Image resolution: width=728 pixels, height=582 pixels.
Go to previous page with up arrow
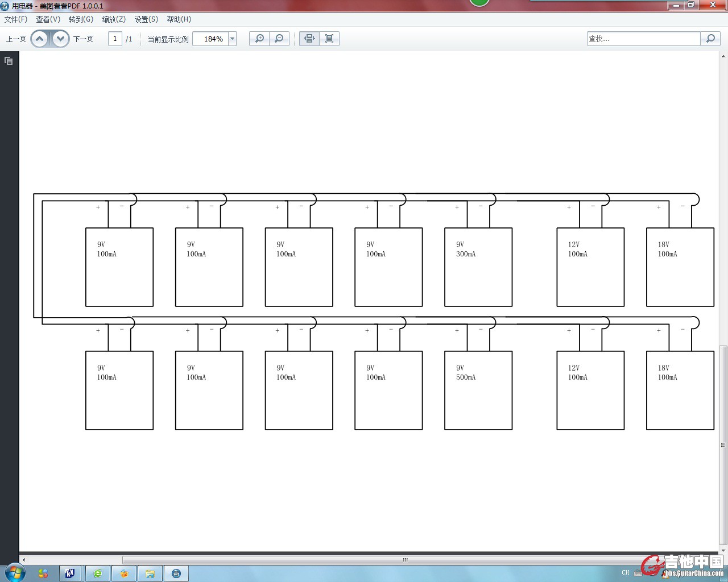40,39
